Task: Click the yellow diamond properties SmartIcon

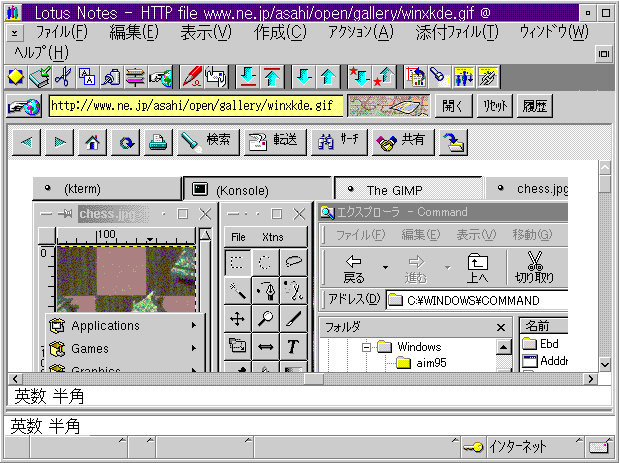Action: (15, 77)
